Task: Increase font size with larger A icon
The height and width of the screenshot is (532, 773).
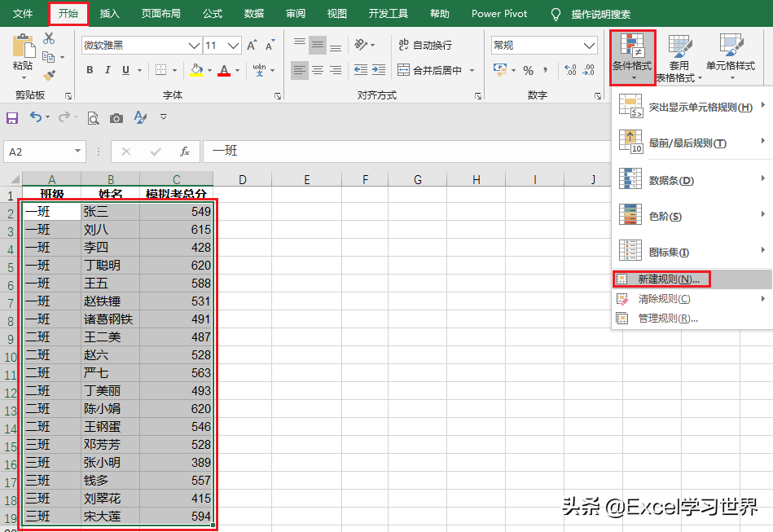Action: pos(252,46)
